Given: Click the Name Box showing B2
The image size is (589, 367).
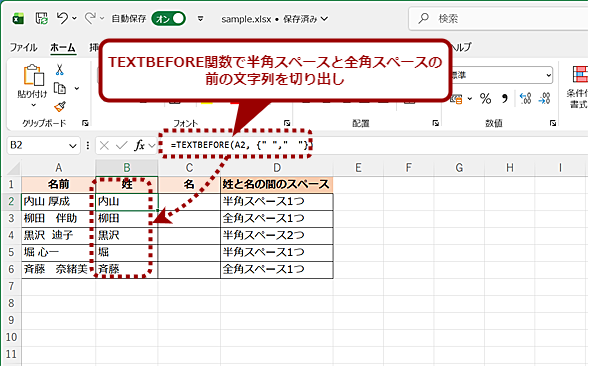Looking at the screenshot, I should point(37,145).
